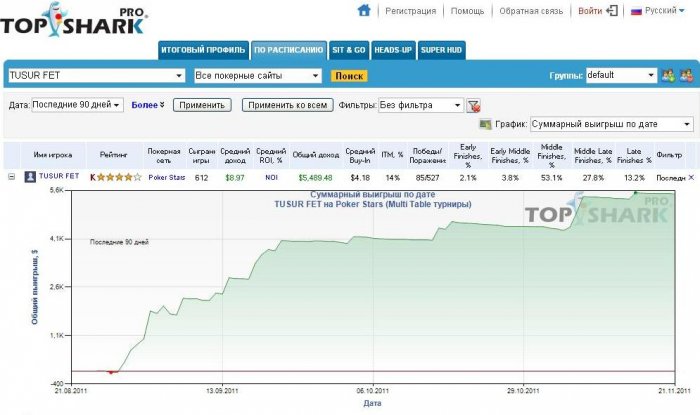The image size is (700, 415).
Task: Click the Поиск button
Action: [349, 76]
